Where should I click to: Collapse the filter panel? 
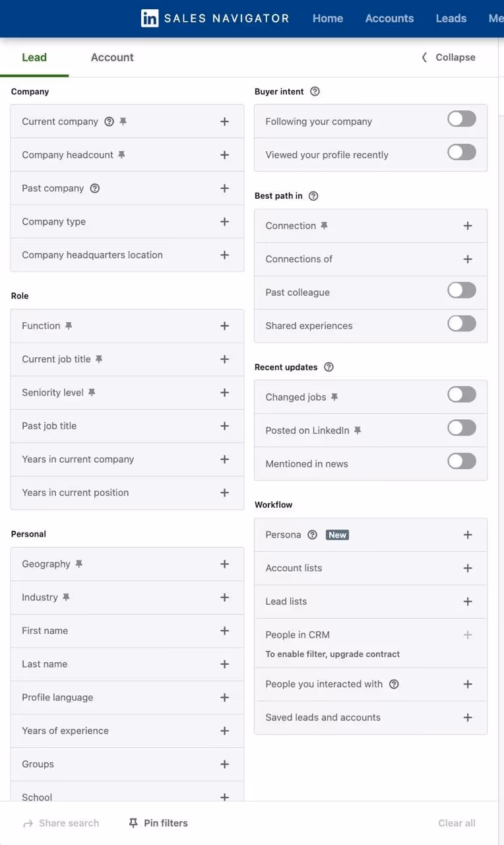click(x=448, y=57)
